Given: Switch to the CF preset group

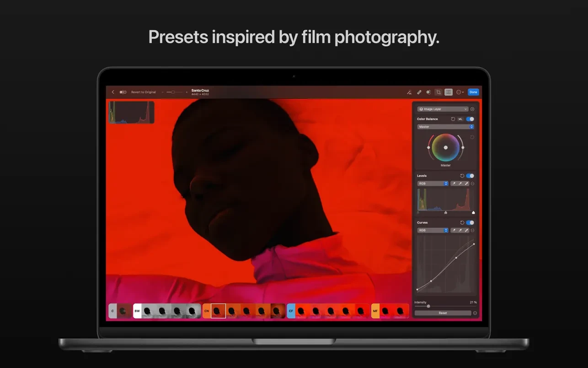Looking at the screenshot, I should [291, 311].
